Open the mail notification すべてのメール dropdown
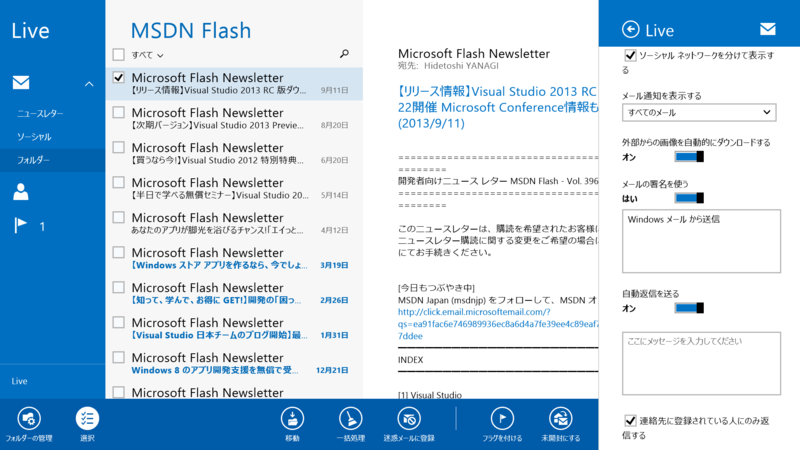800x450 pixels. click(x=699, y=112)
